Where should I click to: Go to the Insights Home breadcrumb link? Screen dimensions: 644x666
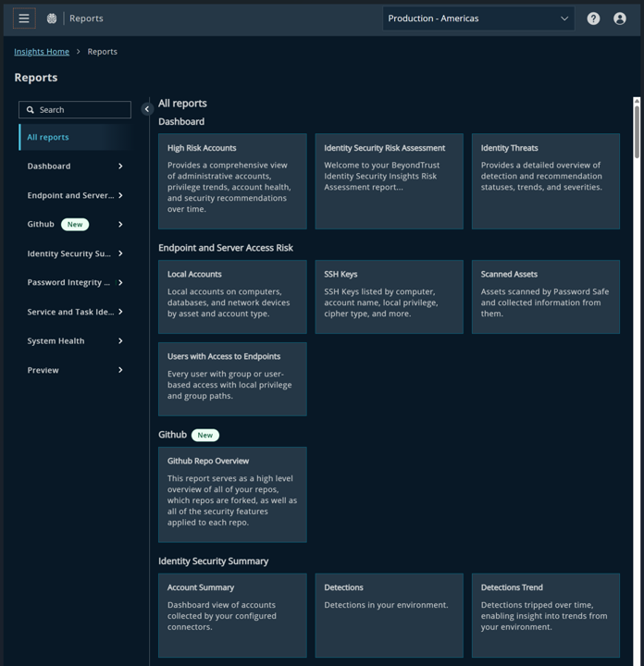coord(42,52)
